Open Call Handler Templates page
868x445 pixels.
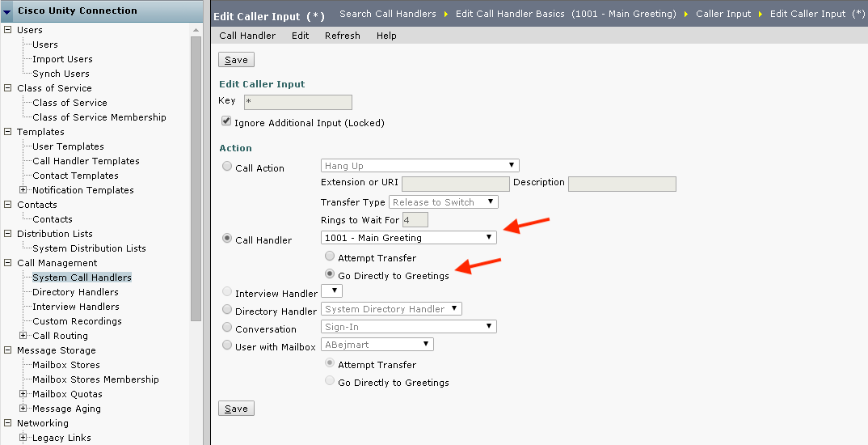tap(86, 161)
